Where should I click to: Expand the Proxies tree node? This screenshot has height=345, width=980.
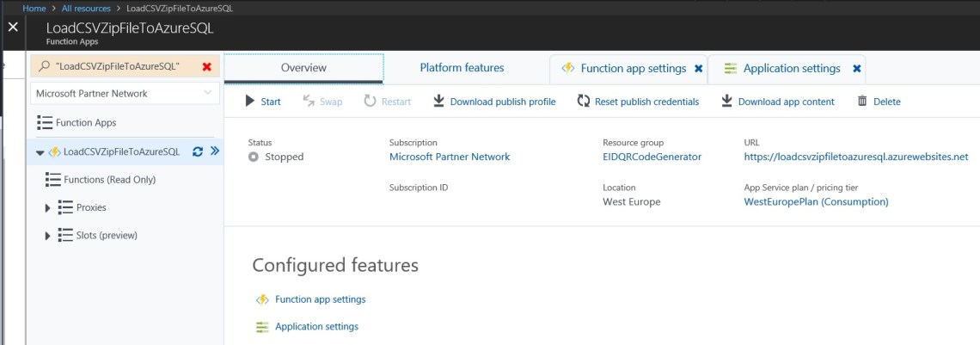pos(47,208)
